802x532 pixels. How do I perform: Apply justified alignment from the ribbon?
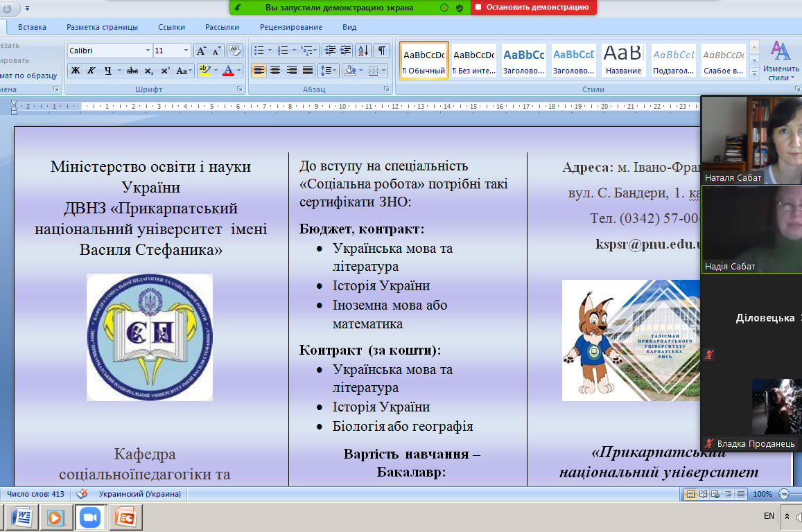(308, 71)
